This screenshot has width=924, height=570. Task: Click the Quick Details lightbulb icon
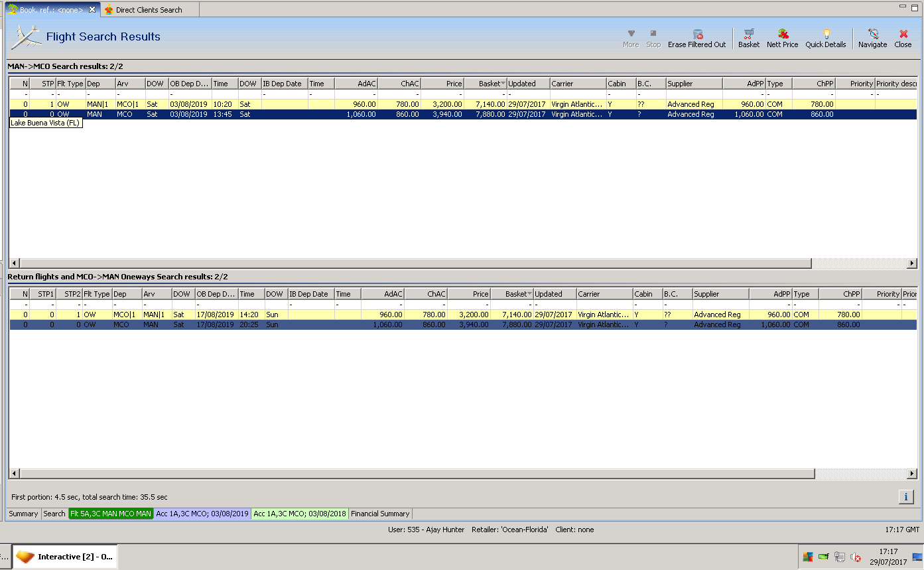pyautogui.click(x=826, y=34)
